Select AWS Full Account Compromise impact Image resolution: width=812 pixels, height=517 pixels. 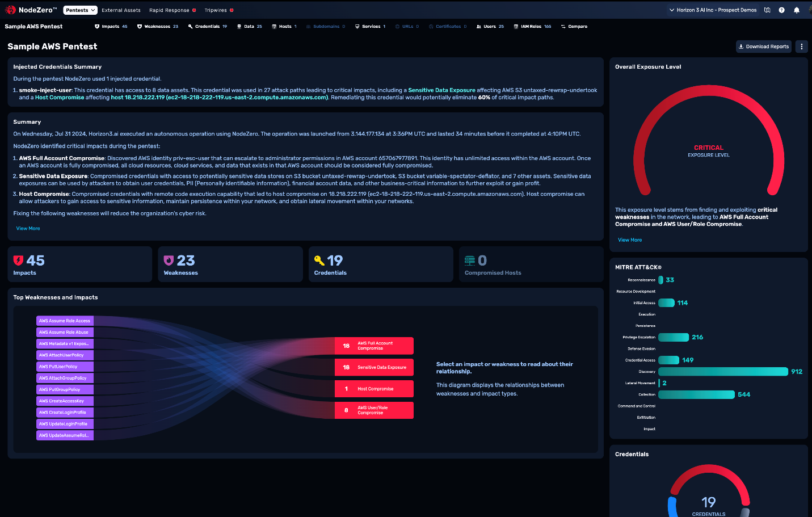(x=374, y=346)
